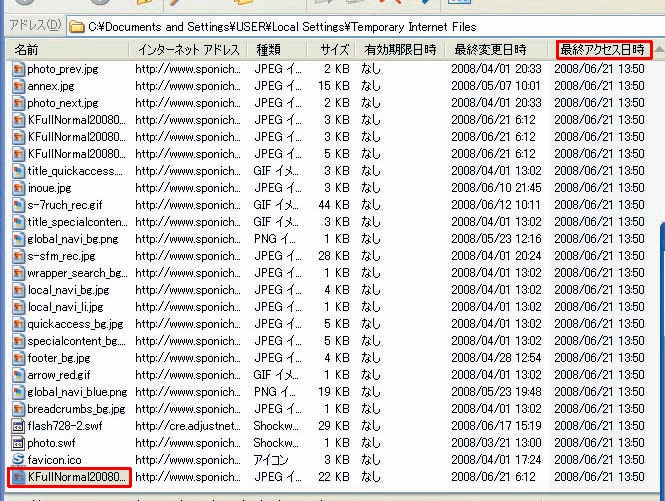The width and height of the screenshot is (665, 501).
Task: Select the 5 KB KFullNormal20080 file icon
Action: tap(18, 154)
